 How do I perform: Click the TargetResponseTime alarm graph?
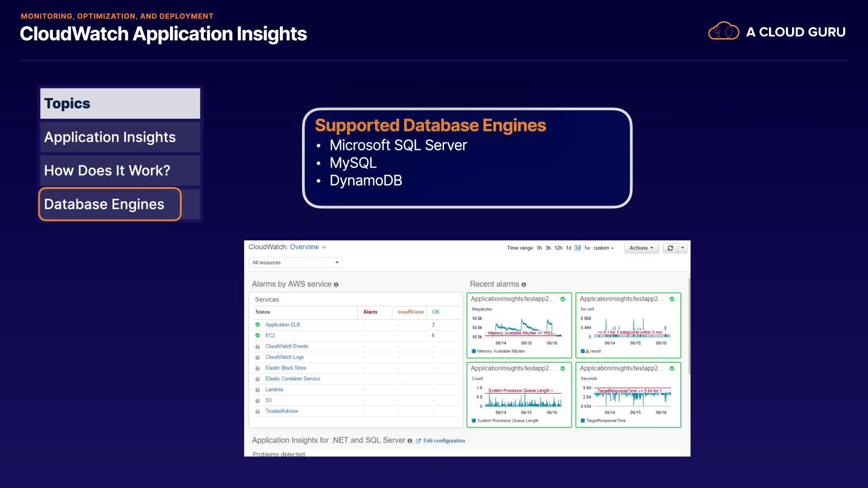(632, 398)
